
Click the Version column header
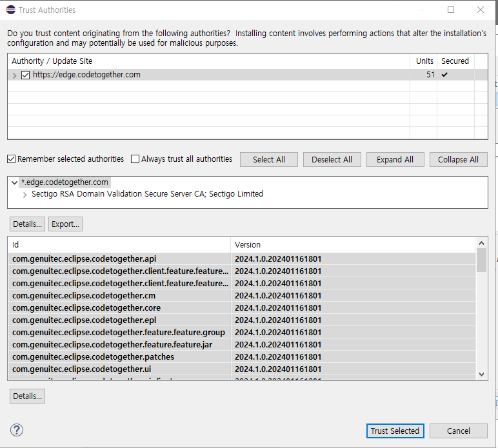point(353,244)
